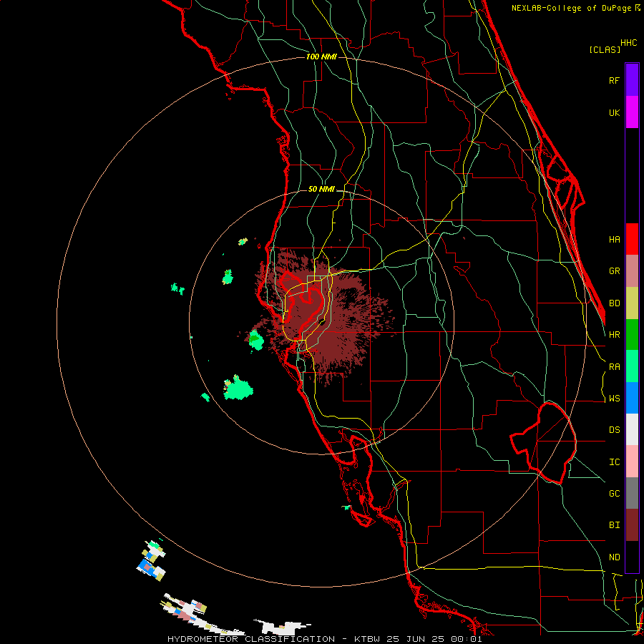Click the DS white legend swatch

(632, 429)
